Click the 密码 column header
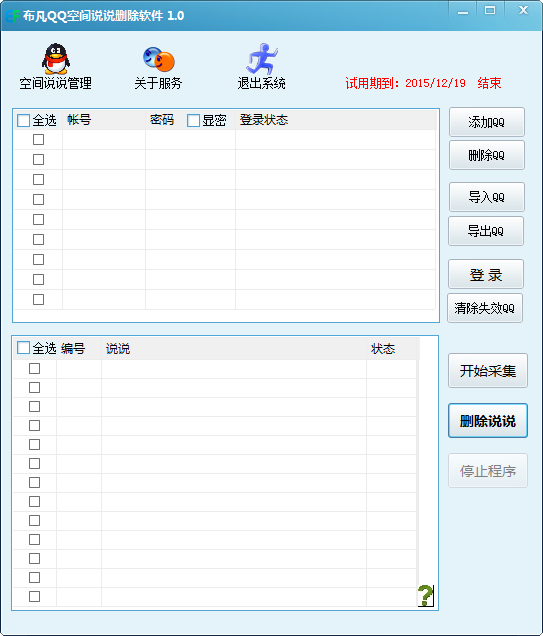Image resolution: width=543 pixels, height=636 pixels. [162, 120]
